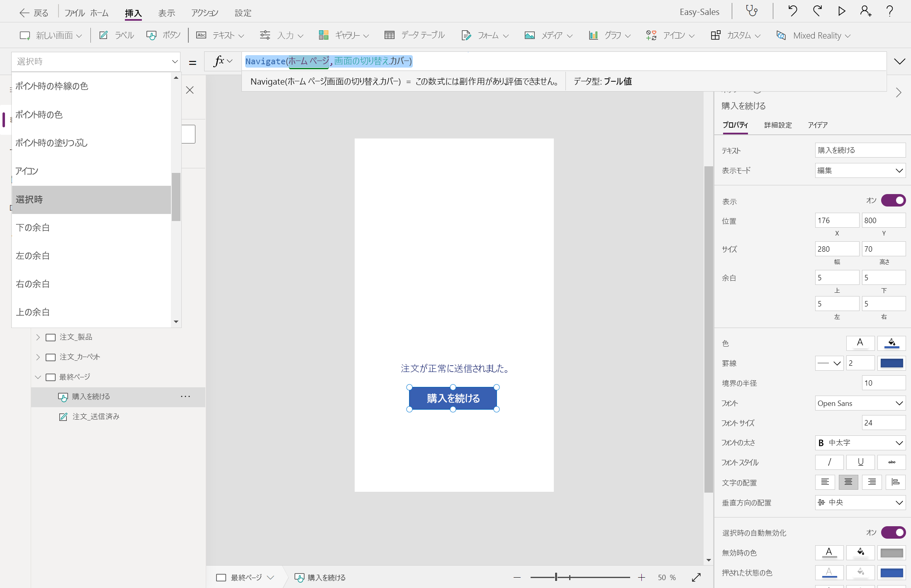The image size is (911, 588).
Task: Open the Mixed Reality dropdown
Action: click(x=814, y=35)
